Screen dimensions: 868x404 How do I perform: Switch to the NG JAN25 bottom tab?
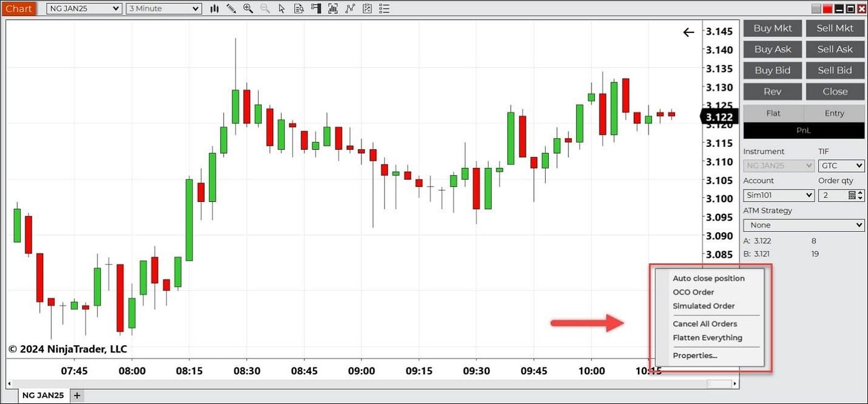[43, 395]
